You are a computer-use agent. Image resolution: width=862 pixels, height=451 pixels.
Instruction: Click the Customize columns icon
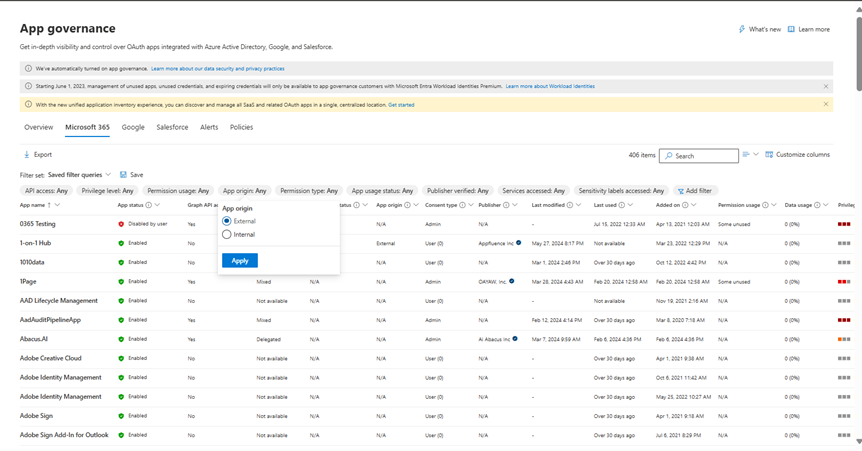pos(769,155)
